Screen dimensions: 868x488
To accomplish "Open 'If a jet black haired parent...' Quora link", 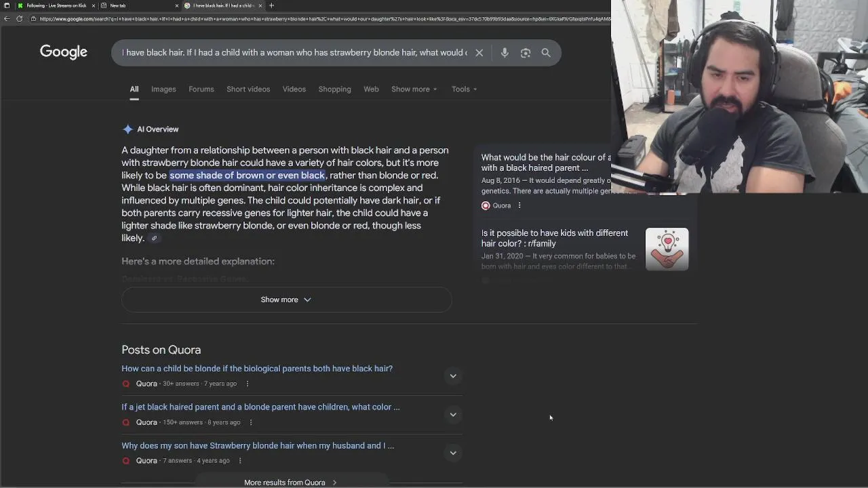I will 260,407.
